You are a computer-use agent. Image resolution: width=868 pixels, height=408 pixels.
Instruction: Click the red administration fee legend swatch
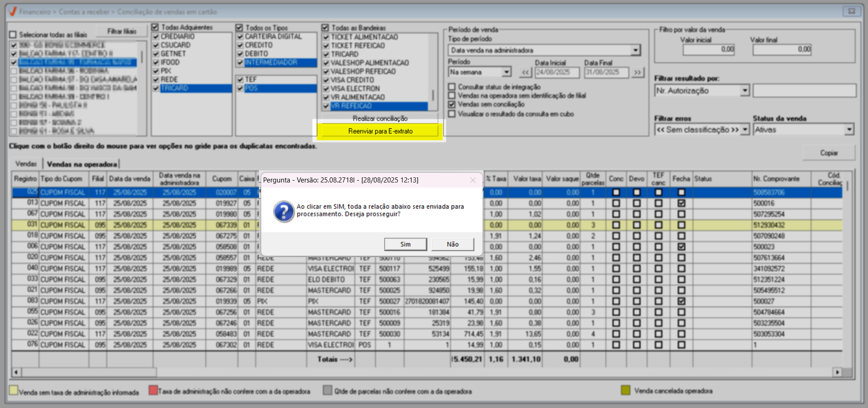coord(153,391)
